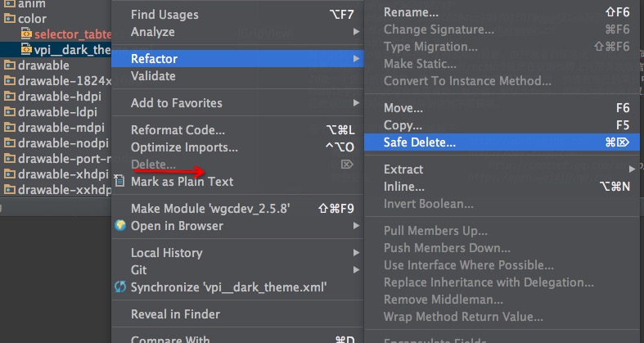Expand the Analyze submenu arrow
This screenshot has width=644, height=343.
coord(356,32)
